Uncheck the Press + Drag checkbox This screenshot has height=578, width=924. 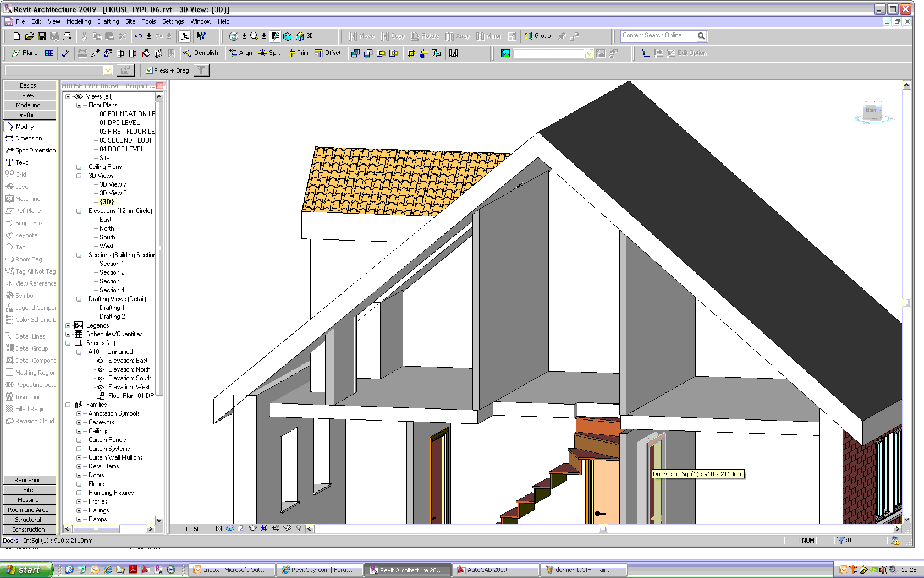click(x=149, y=70)
